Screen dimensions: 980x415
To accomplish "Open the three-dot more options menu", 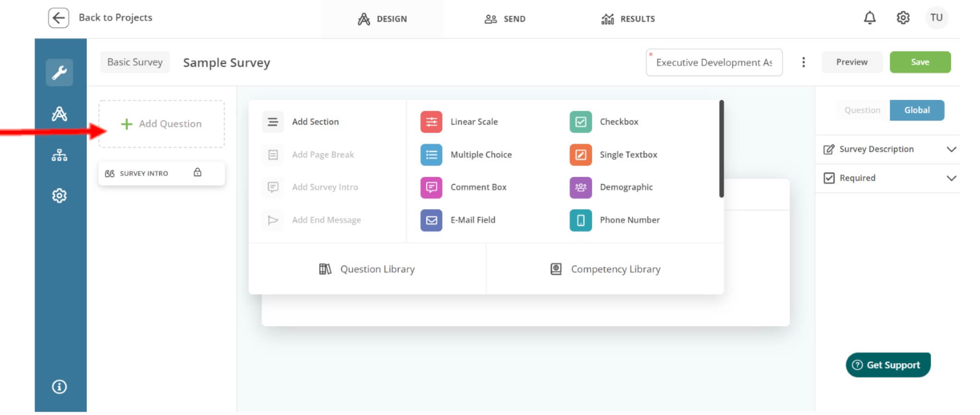I will [x=803, y=62].
